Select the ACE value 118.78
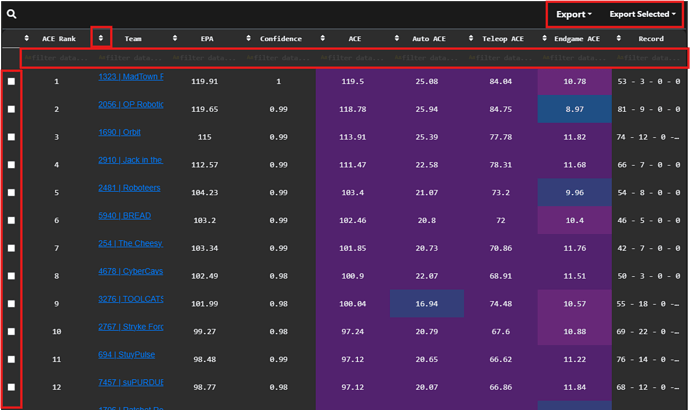Image resolution: width=690 pixels, height=410 pixels. 352,109
